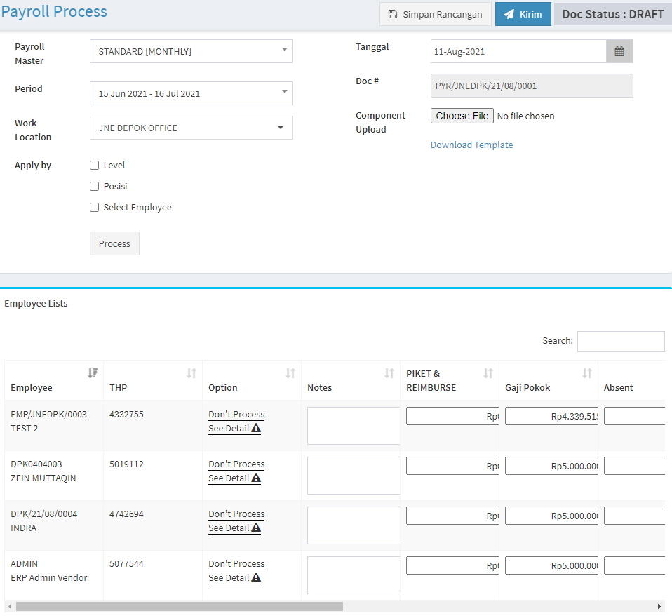Sort the Option column
Screen dimensions: 672x616
pyautogui.click(x=290, y=373)
